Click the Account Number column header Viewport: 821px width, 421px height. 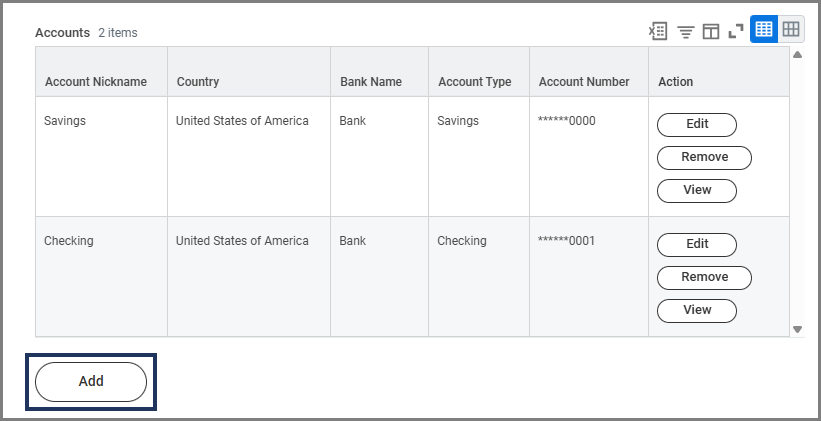(584, 82)
